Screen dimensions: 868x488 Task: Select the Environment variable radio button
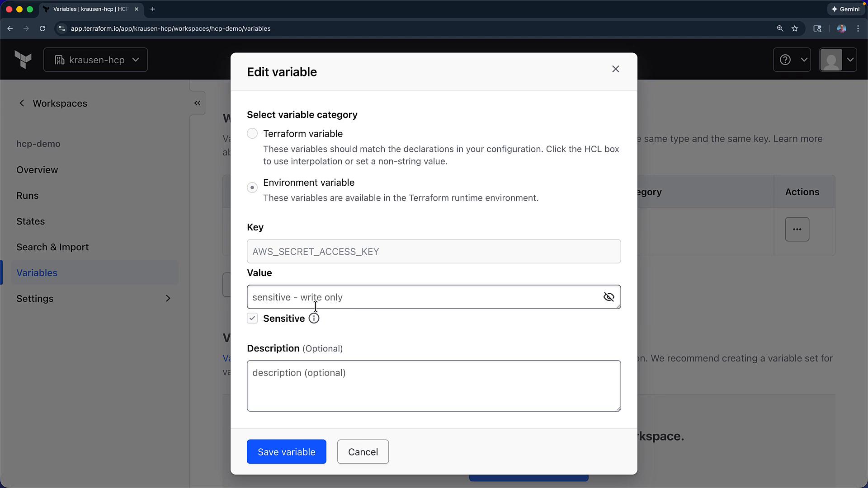(252, 188)
